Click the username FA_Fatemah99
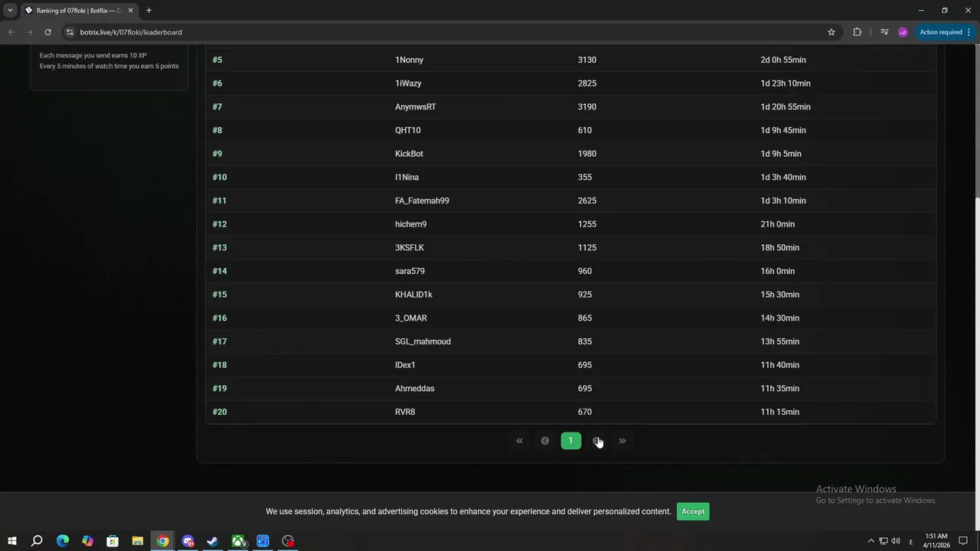Viewport: 980px width, 551px height. (x=422, y=201)
